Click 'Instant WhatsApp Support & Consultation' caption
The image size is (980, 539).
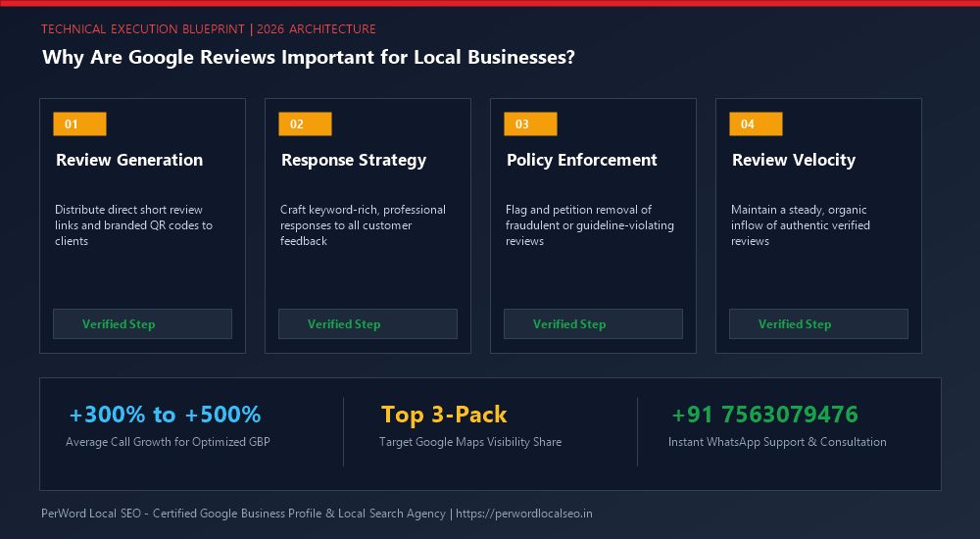point(777,441)
